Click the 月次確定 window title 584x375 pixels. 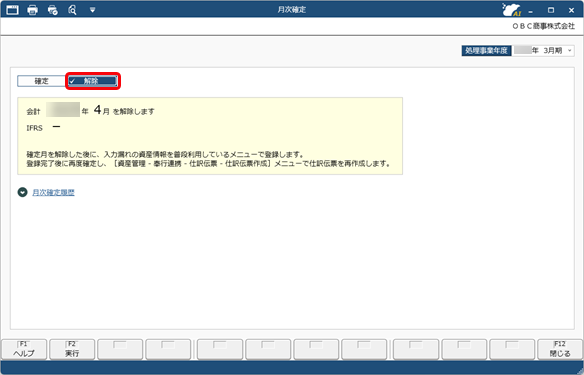[292, 10]
